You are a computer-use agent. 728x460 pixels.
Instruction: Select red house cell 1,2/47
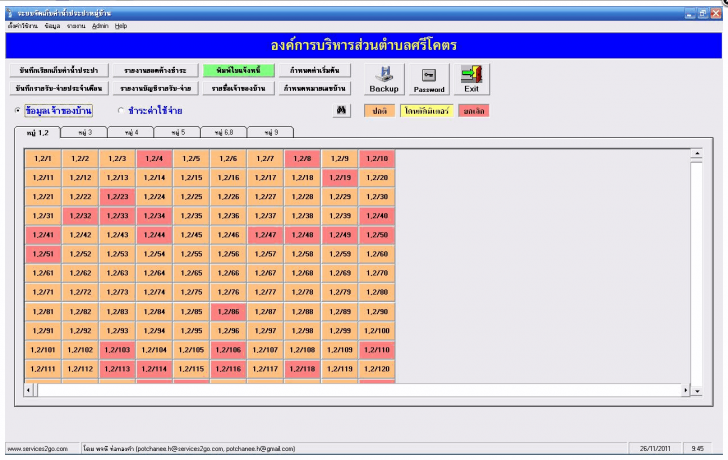(x=265, y=235)
